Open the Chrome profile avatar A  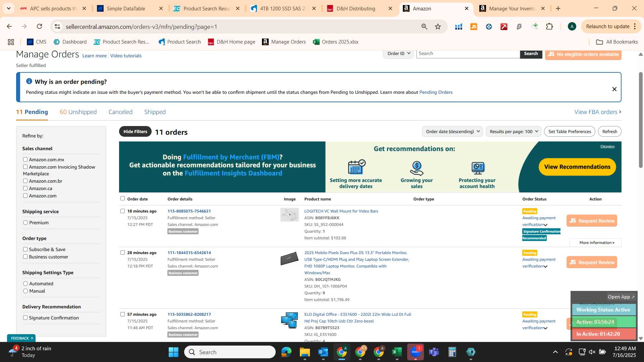(572, 26)
